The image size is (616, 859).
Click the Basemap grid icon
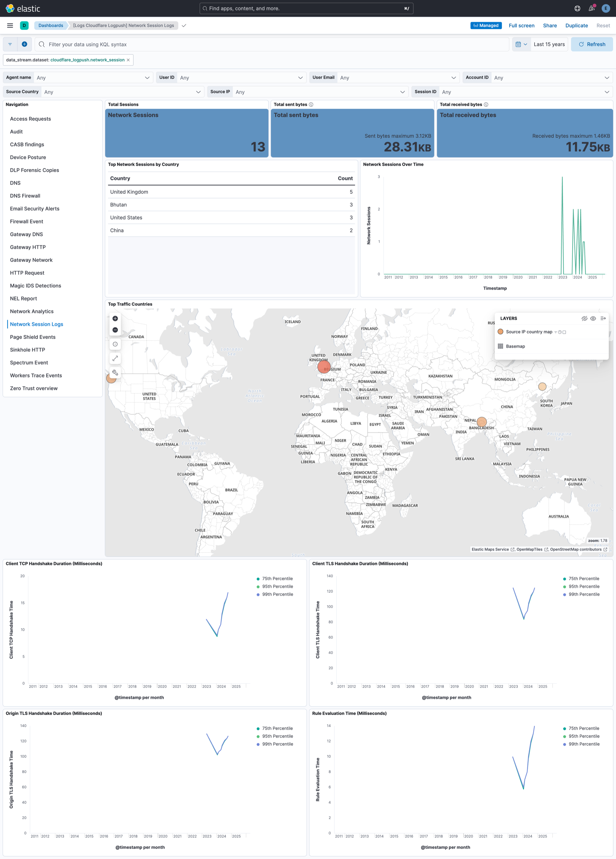coord(500,346)
